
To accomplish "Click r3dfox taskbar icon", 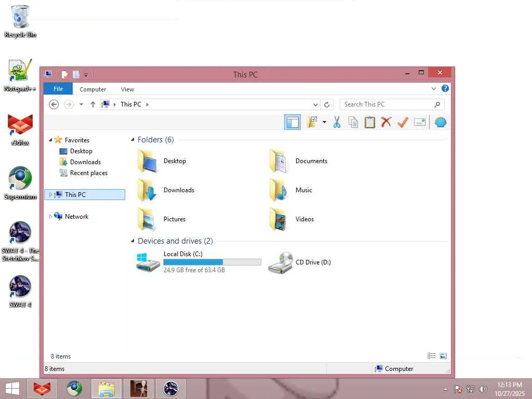I will (42, 389).
